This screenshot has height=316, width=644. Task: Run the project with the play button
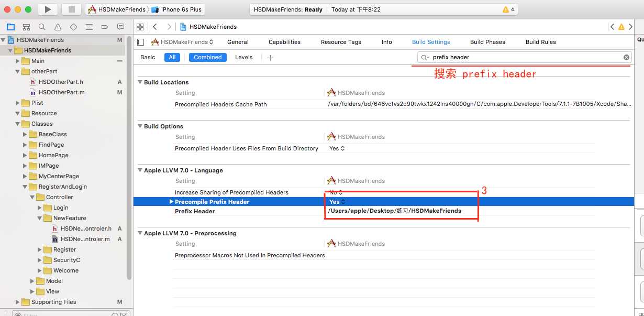click(x=48, y=9)
